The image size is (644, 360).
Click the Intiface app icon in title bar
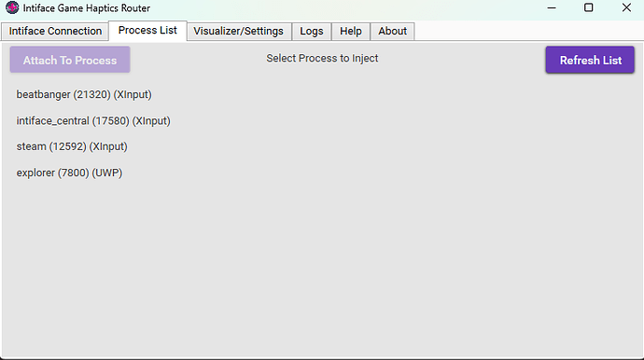click(x=12, y=7)
